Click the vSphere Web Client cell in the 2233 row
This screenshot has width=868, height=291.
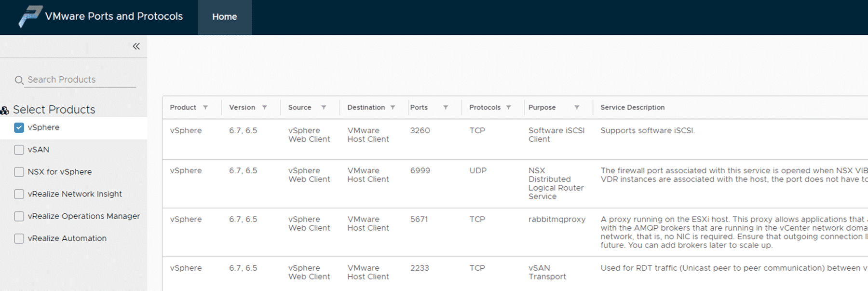(x=309, y=273)
